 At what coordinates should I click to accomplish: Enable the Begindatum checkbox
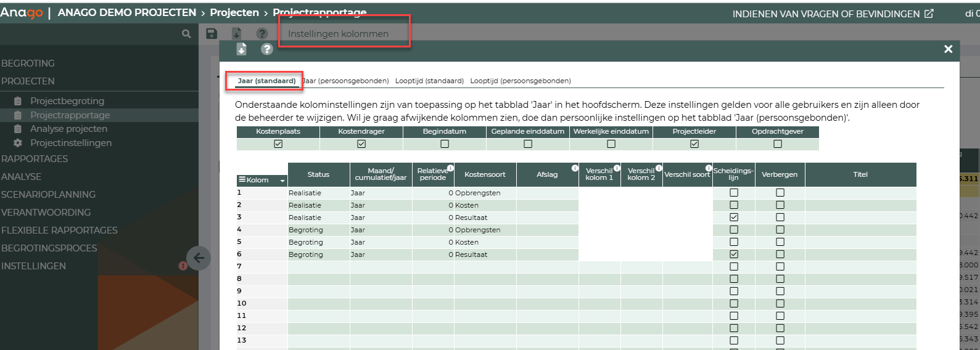(x=445, y=144)
